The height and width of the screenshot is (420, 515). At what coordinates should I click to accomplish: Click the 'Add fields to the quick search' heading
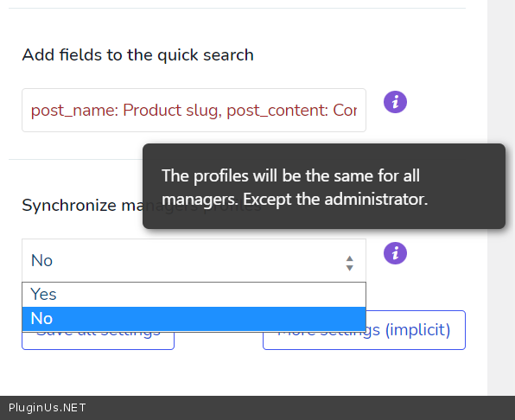[x=137, y=54]
